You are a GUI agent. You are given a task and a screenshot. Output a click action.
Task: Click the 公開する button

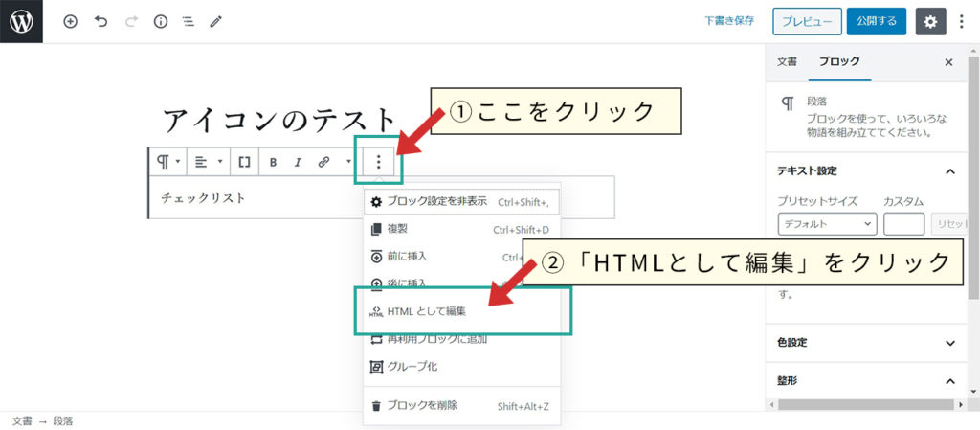877,21
